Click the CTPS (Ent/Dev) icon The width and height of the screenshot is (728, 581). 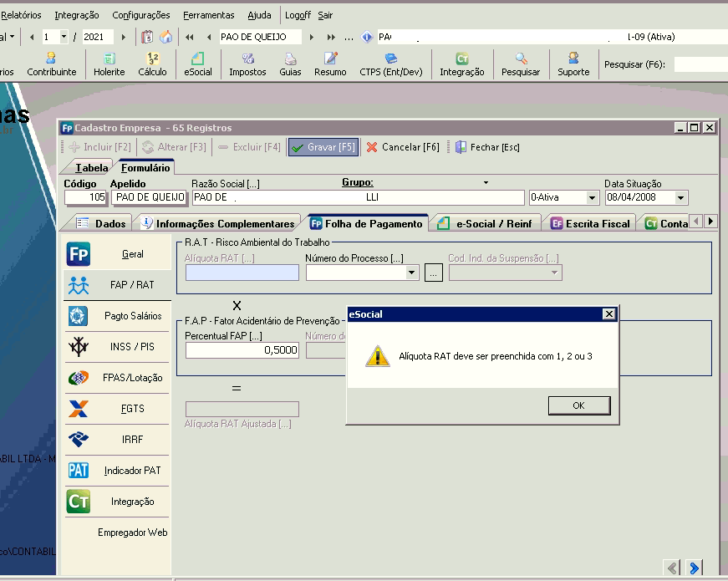390,64
